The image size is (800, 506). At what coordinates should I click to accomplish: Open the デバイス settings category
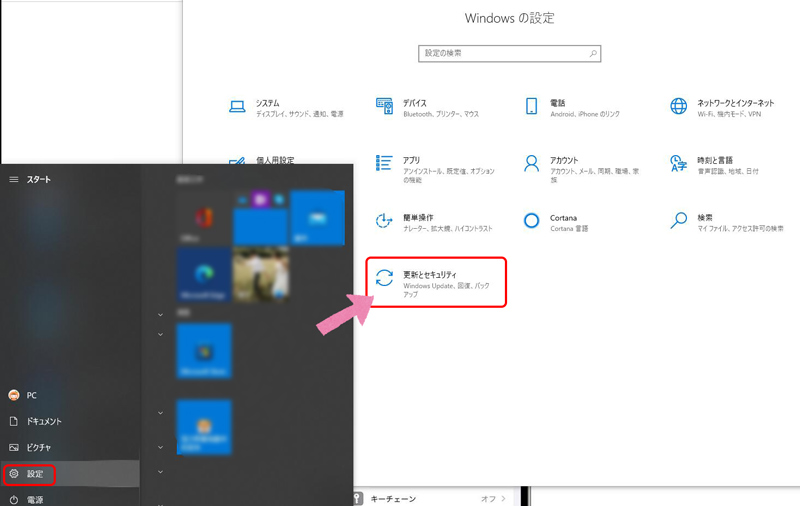[x=428, y=108]
